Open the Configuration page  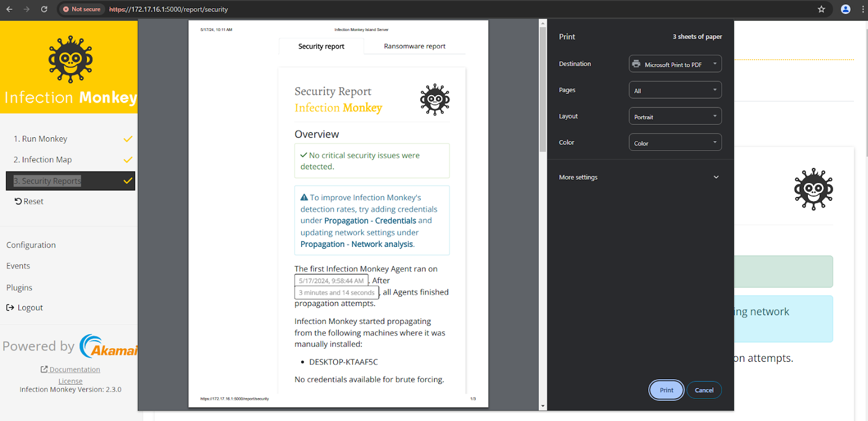31,245
